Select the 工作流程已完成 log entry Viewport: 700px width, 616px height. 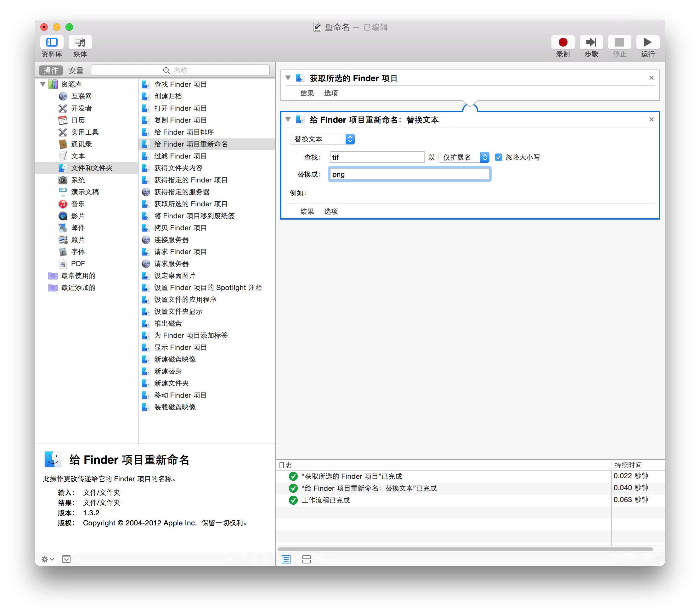[x=443, y=500]
